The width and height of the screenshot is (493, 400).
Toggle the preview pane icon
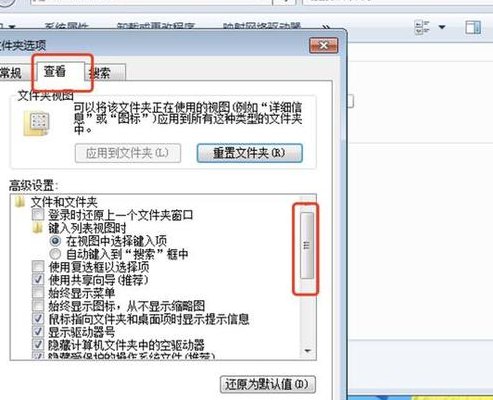coord(473,27)
